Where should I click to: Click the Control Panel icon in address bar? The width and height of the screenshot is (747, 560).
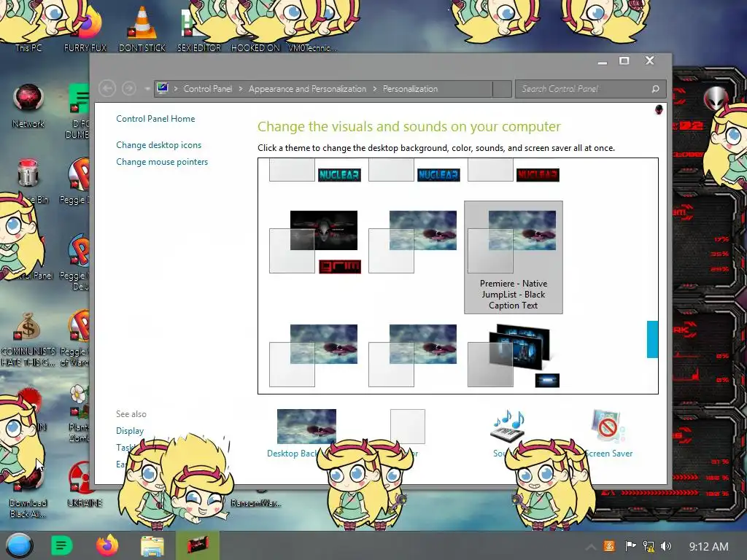tap(163, 88)
